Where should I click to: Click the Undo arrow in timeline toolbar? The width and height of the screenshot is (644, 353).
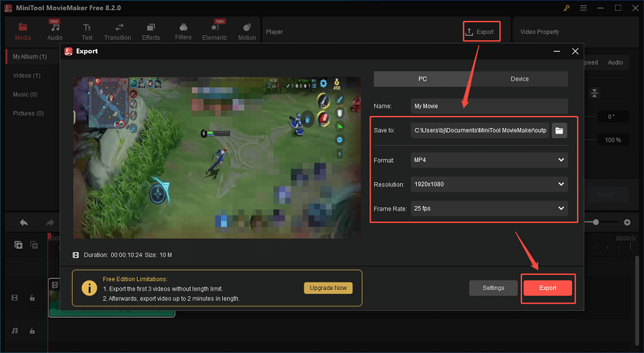24,222
